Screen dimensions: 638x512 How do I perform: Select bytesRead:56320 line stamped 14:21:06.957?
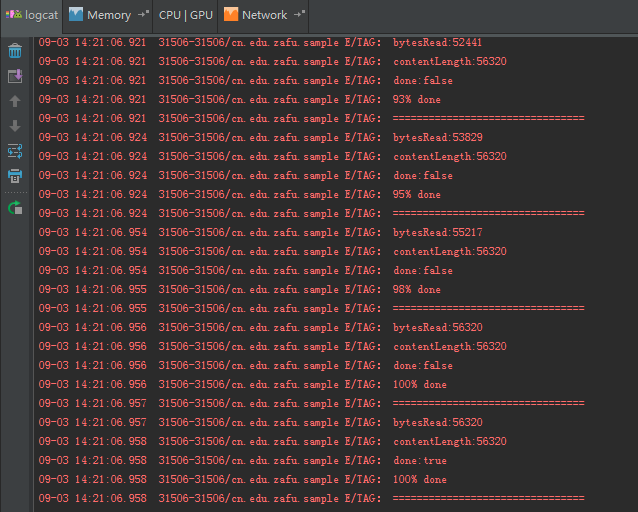pos(261,422)
